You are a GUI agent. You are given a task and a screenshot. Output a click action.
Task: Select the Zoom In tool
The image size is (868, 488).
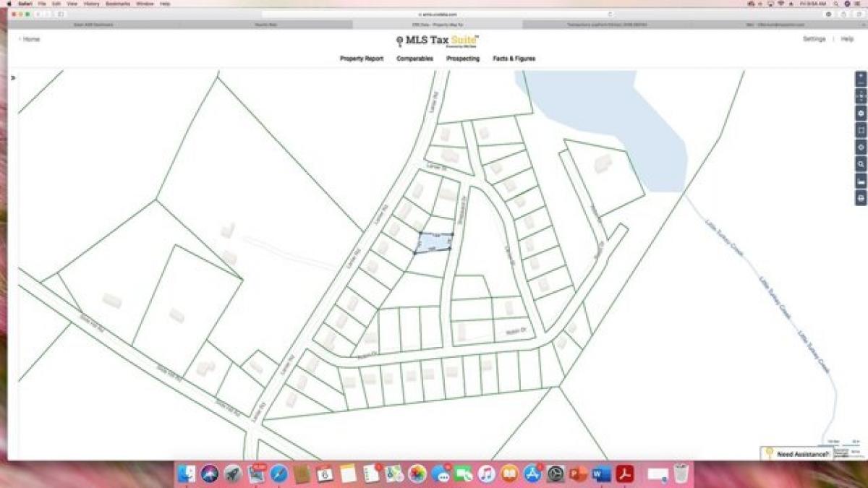point(860,76)
